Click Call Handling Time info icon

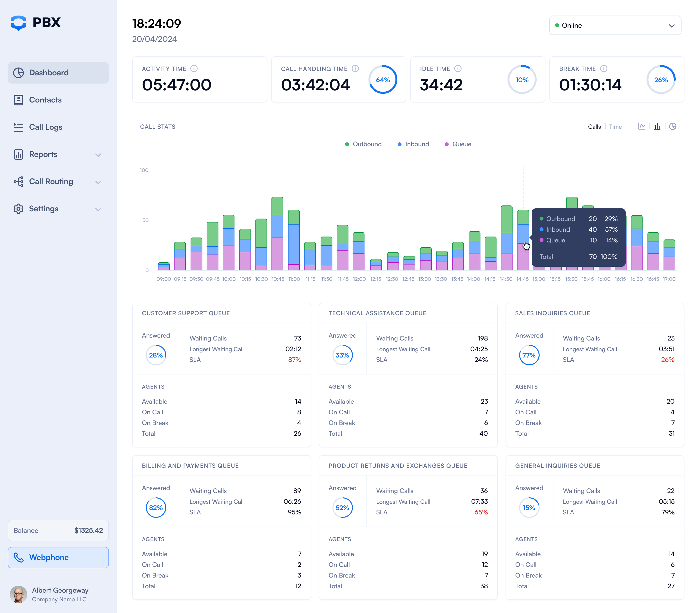click(x=355, y=69)
